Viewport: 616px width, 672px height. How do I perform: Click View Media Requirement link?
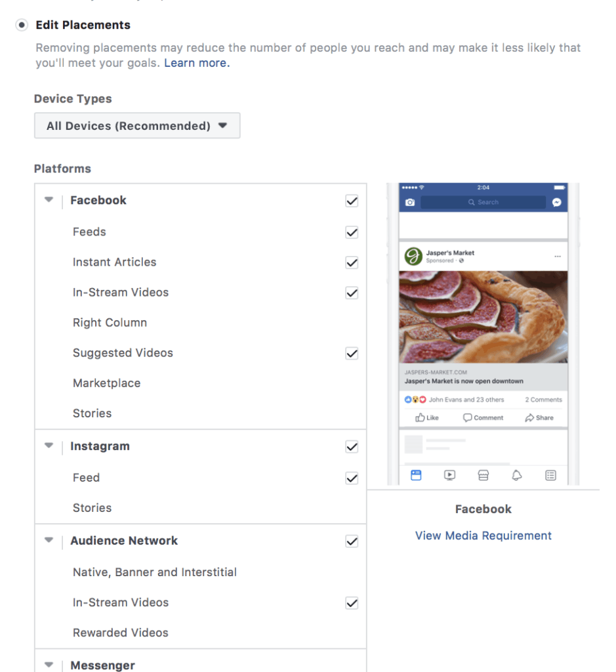click(483, 535)
